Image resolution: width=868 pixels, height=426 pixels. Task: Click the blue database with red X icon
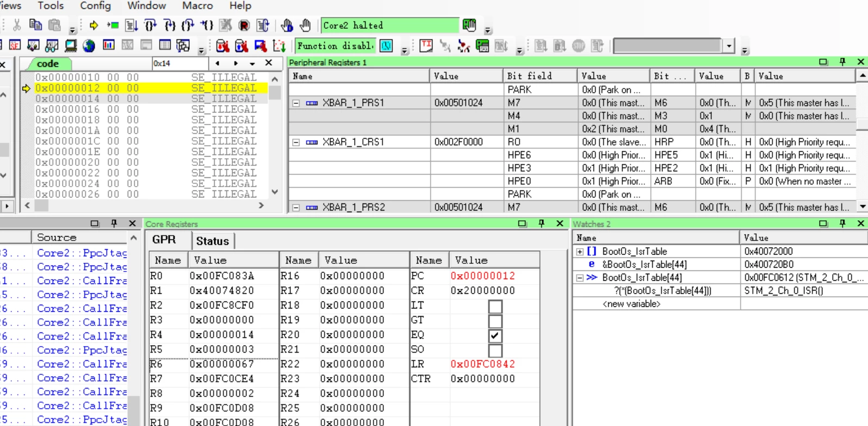(241, 46)
